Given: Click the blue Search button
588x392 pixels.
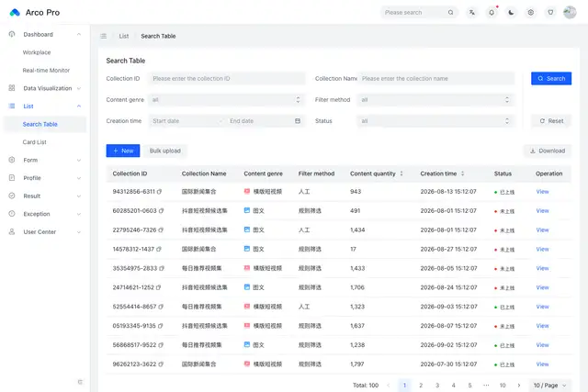Looking at the screenshot, I should (x=551, y=78).
